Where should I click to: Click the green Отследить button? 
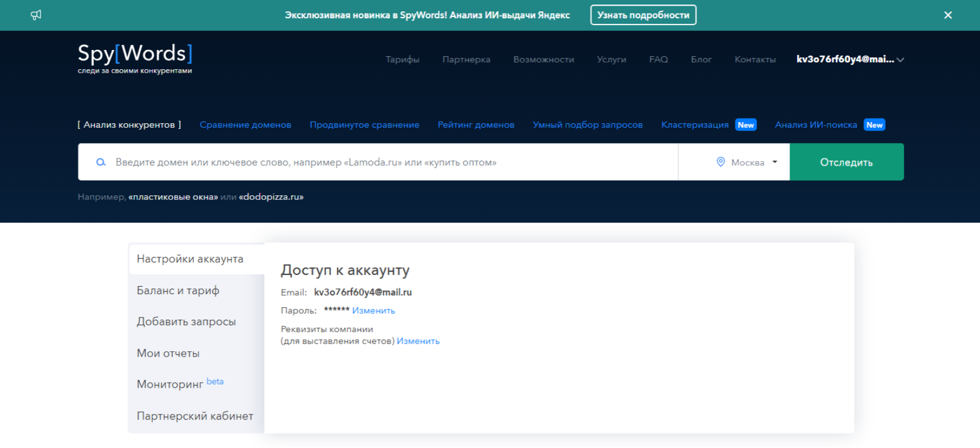point(847,162)
